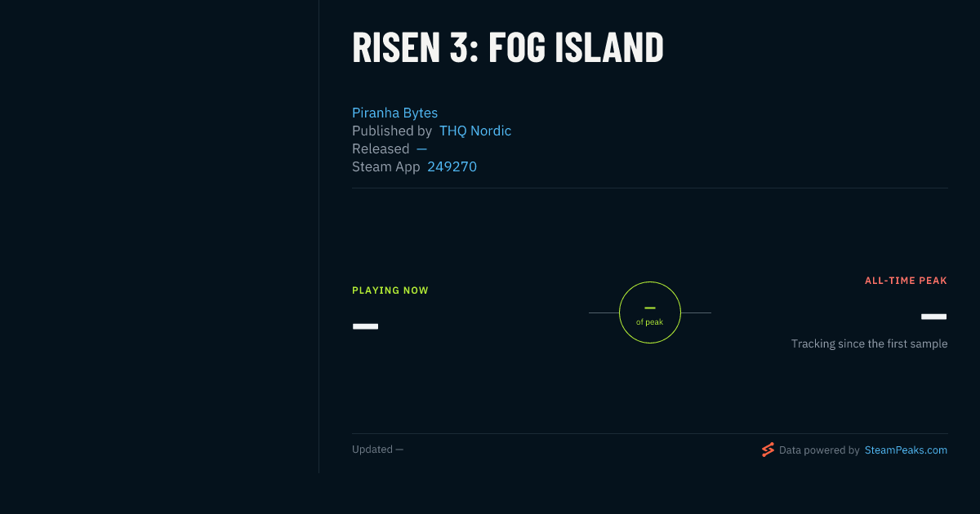
Task: Click the Playing Now label
Action: (390, 290)
